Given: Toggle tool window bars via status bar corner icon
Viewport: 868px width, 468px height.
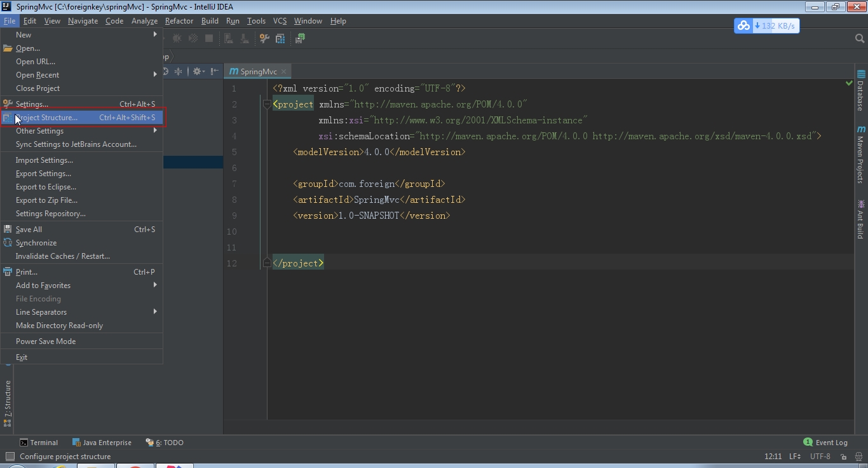Looking at the screenshot, I should 10,457.
